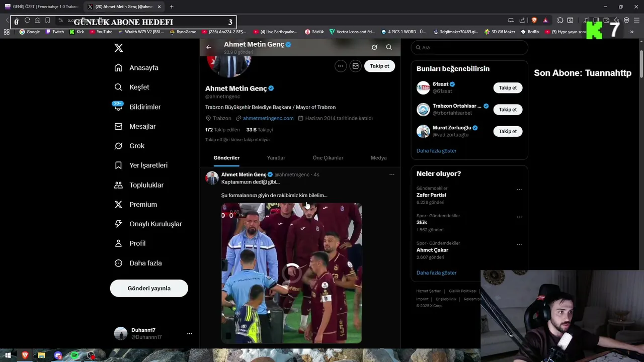Screen dimensions: 644x362
Task: Open post options ellipsis on Ahmet's post
Action: pos(392,174)
